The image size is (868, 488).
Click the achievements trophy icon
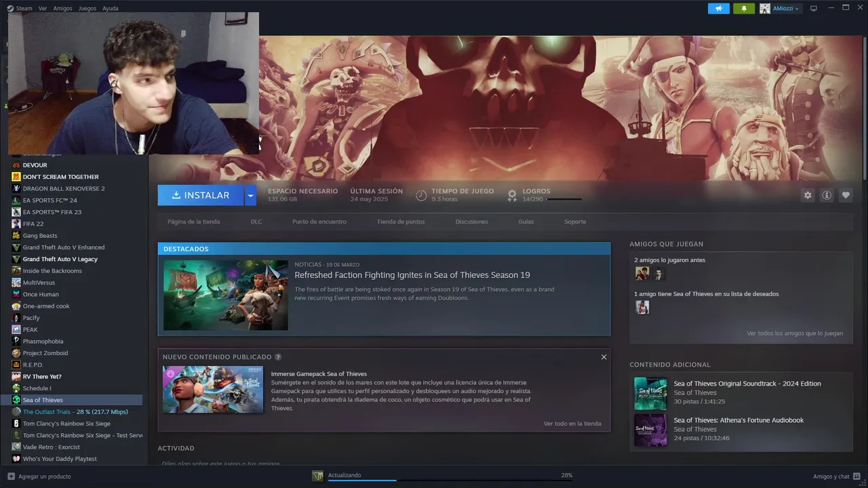tap(513, 195)
